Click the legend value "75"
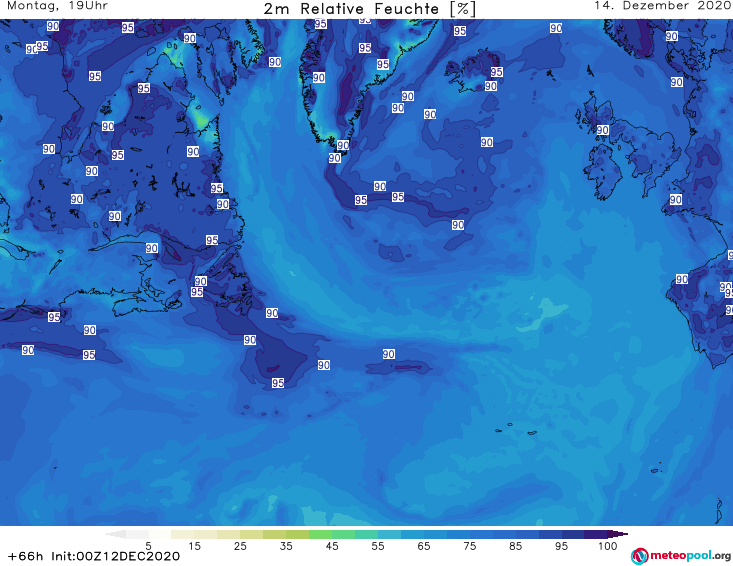Viewport: 733px width, 566px height. coord(469,546)
